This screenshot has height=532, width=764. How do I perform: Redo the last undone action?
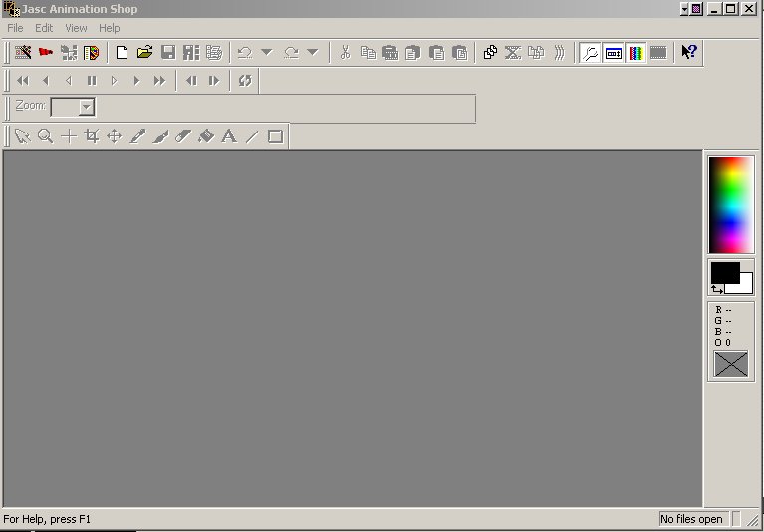point(292,52)
